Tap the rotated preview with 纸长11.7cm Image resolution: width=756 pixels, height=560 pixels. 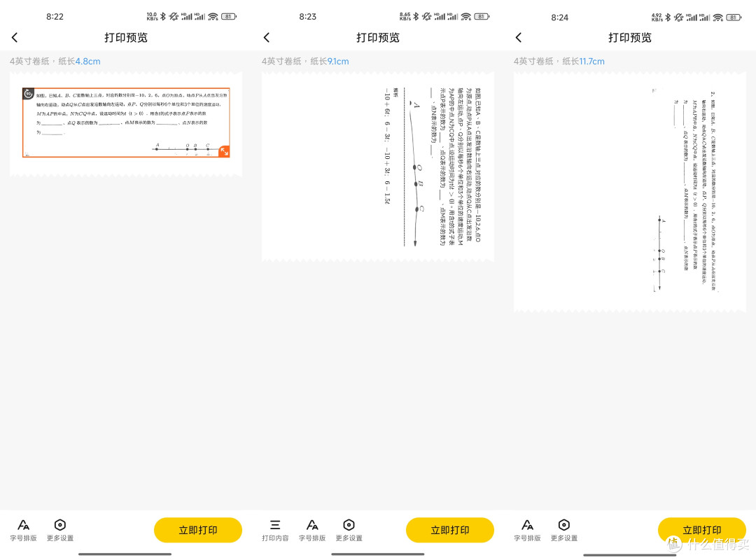click(630, 192)
